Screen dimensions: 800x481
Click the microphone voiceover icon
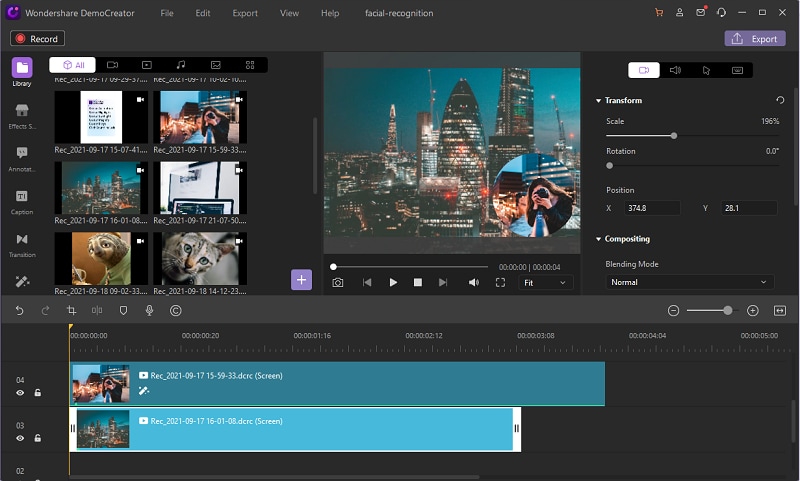(149, 311)
